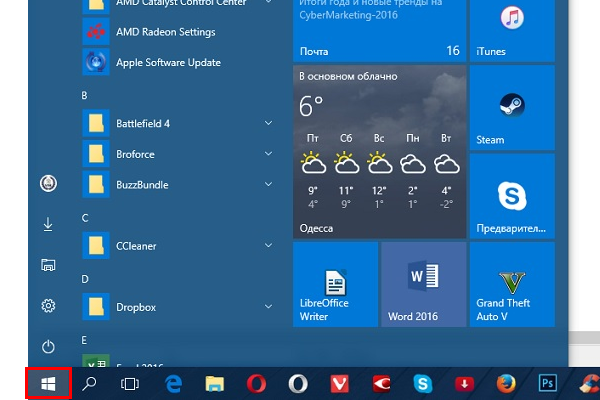Open the Skype preview tile
The width and height of the screenshot is (600, 400).
click(512, 196)
